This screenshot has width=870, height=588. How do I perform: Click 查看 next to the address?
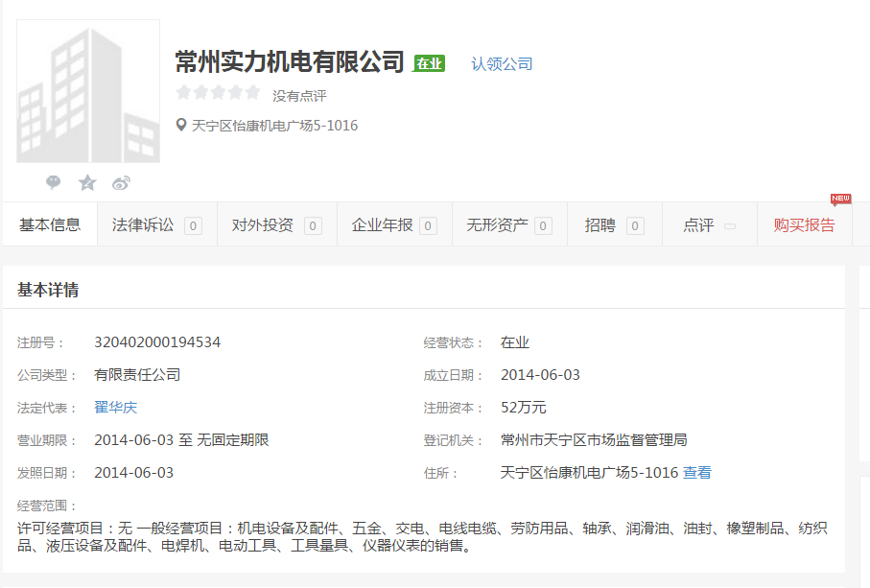(697, 472)
